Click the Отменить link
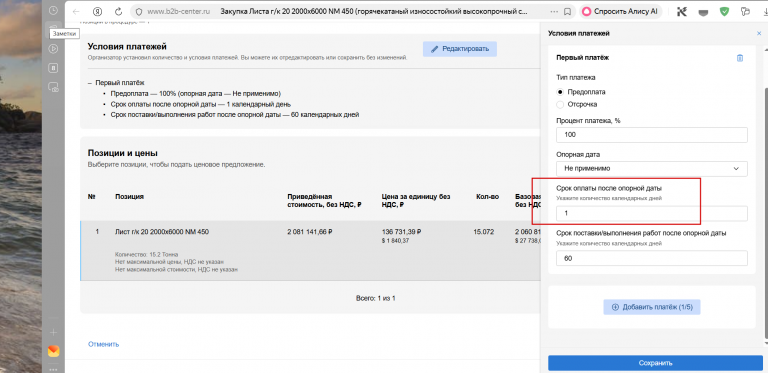This screenshot has width=768, height=373. (103, 344)
